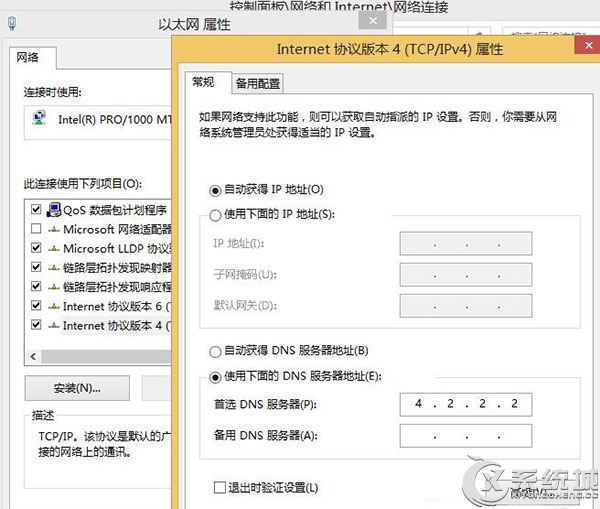Click the 链路层拓扑发现响应程序 protocol icon
The image size is (600, 509).
point(54,287)
